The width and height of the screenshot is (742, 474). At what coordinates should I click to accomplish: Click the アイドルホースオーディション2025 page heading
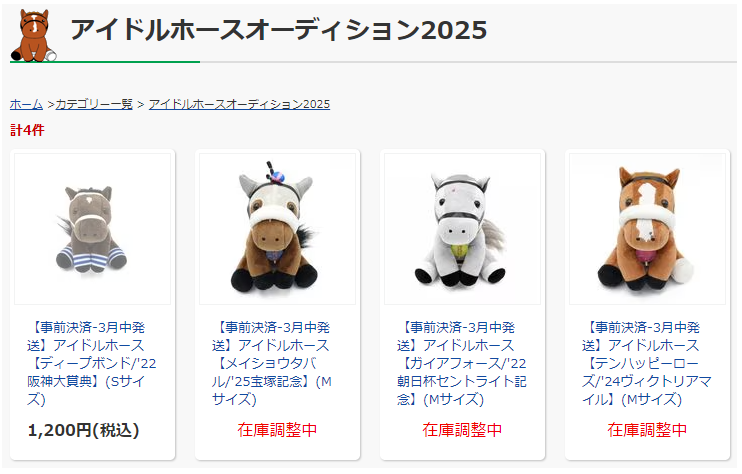coord(279,30)
